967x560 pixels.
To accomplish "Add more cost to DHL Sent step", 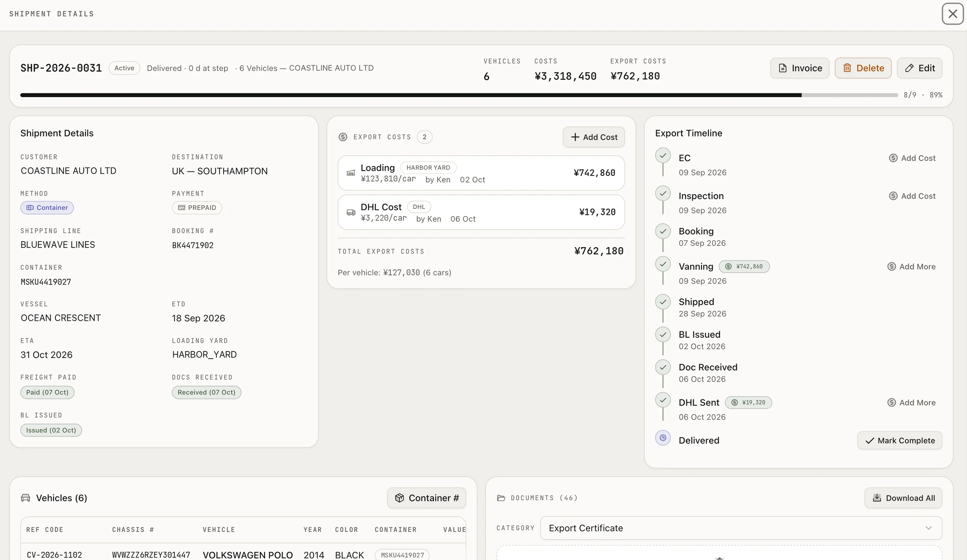I will coord(911,403).
